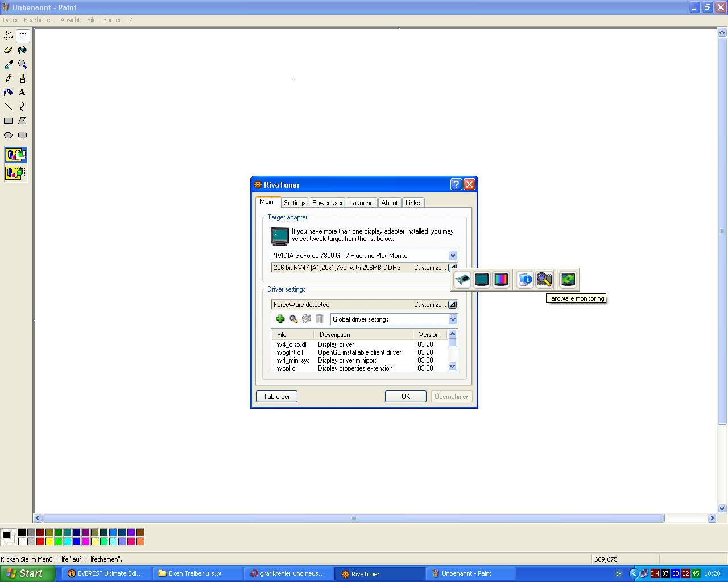
Task: Pick the bright red color swatch
Action: 40,542
